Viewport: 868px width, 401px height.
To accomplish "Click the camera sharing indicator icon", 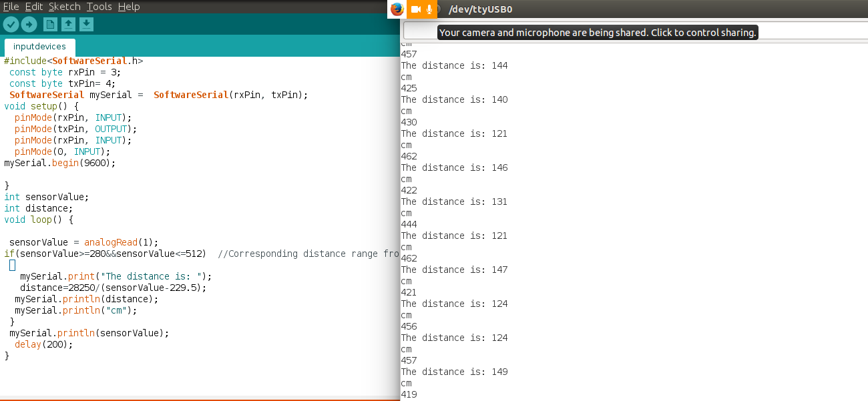I will (x=415, y=9).
